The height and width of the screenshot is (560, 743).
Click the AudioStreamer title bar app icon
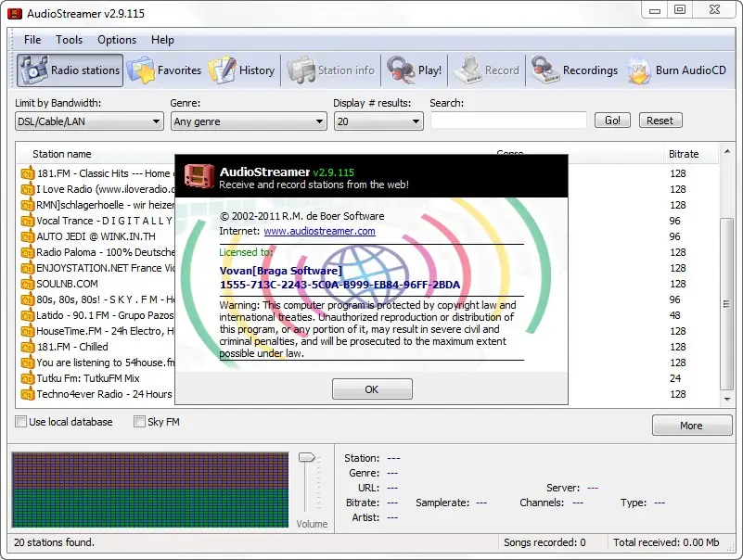click(15, 13)
